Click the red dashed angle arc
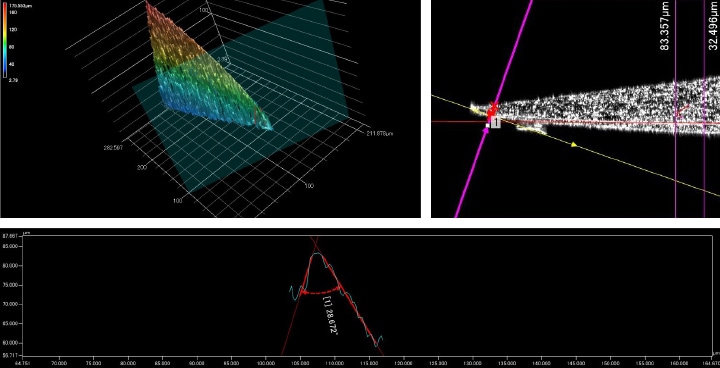Image resolution: width=720 pixels, height=368 pixels. pos(321,292)
